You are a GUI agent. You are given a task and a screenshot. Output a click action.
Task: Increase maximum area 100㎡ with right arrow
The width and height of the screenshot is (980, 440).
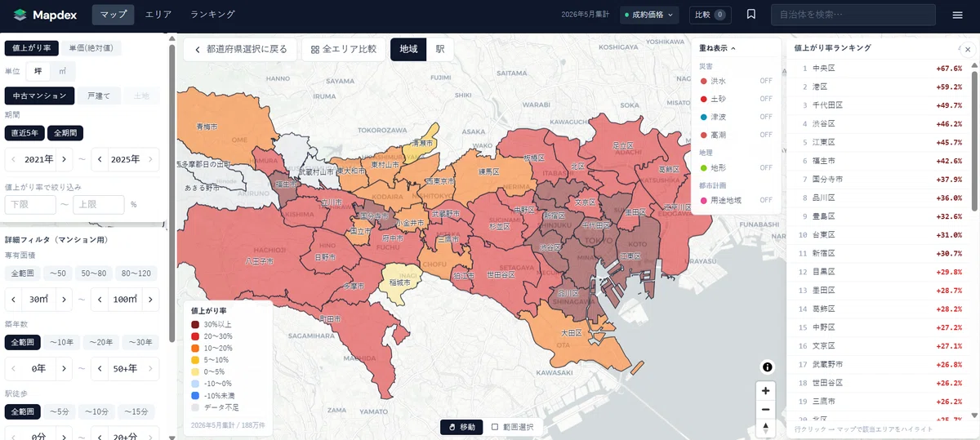click(150, 300)
